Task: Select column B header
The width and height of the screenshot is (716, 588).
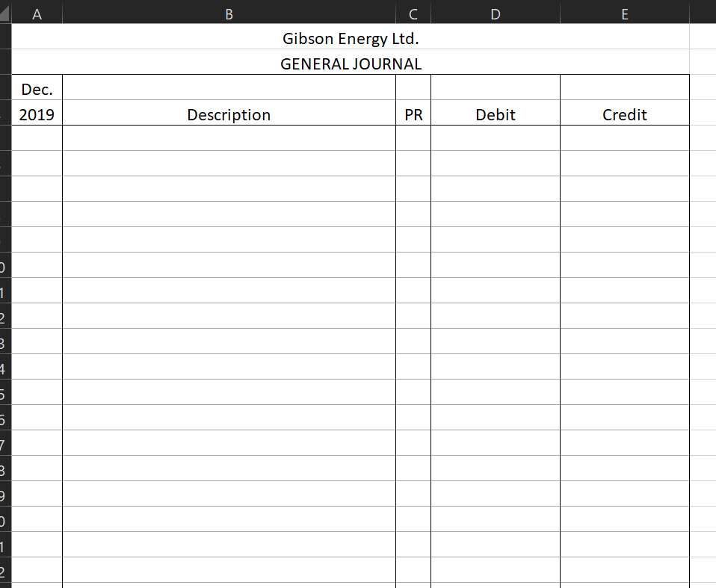Action: click(228, 13)
